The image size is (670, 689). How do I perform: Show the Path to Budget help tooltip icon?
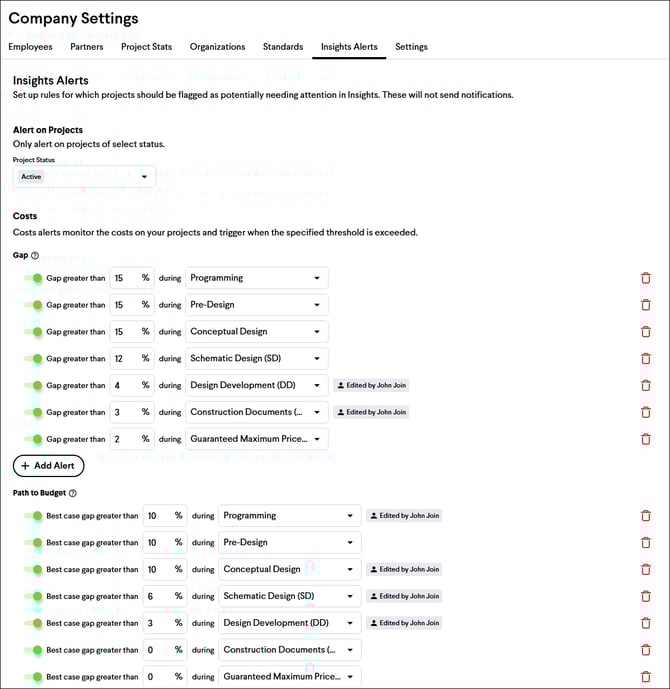click(x=72, y=493)
